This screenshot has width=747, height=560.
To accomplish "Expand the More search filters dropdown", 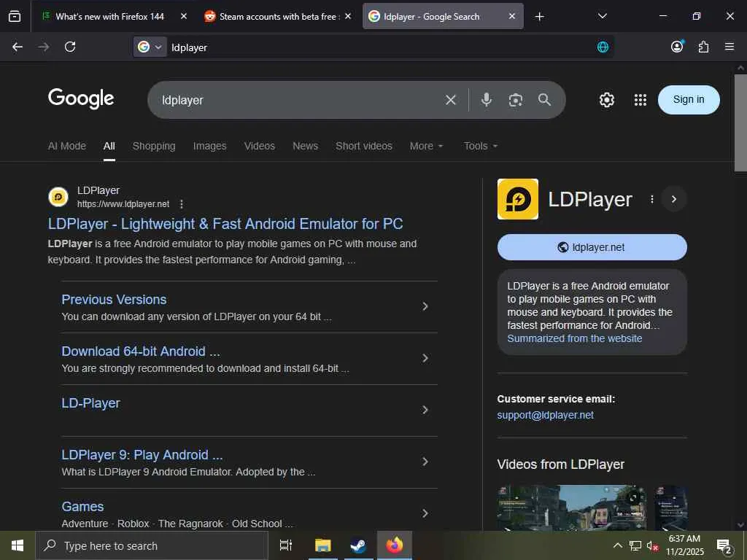I will (x=426, y=146).
